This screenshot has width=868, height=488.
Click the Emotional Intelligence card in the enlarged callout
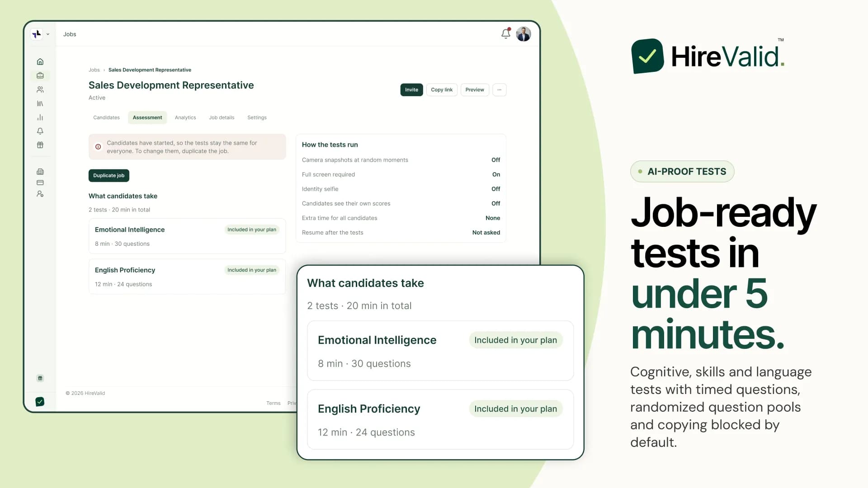(440, 351)
